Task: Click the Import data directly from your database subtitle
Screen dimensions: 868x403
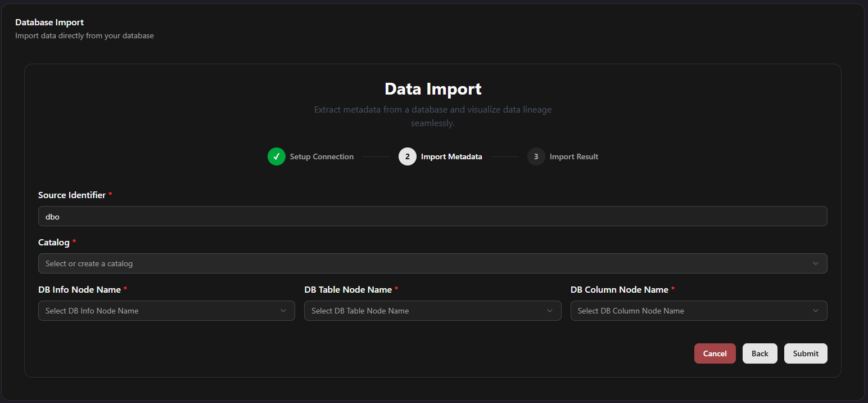Action: [84, 35]
